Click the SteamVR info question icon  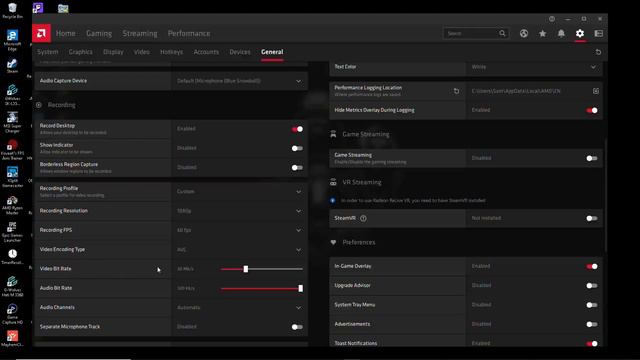pyautogui.click(x=363, y=218)
